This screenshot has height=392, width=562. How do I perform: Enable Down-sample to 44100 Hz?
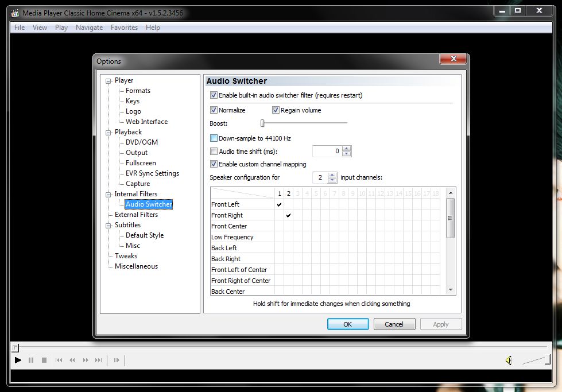click(x=214, y=138)
